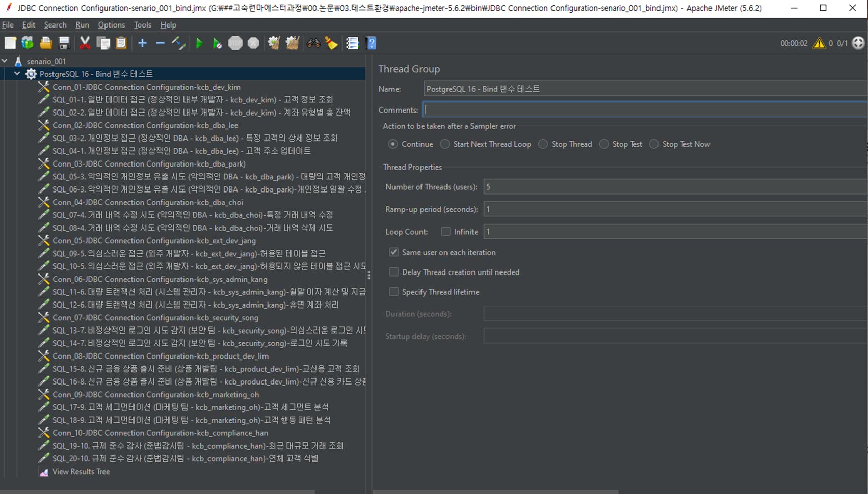Reset search with the brush icon

pyautogui.click(x=331, y=43)
